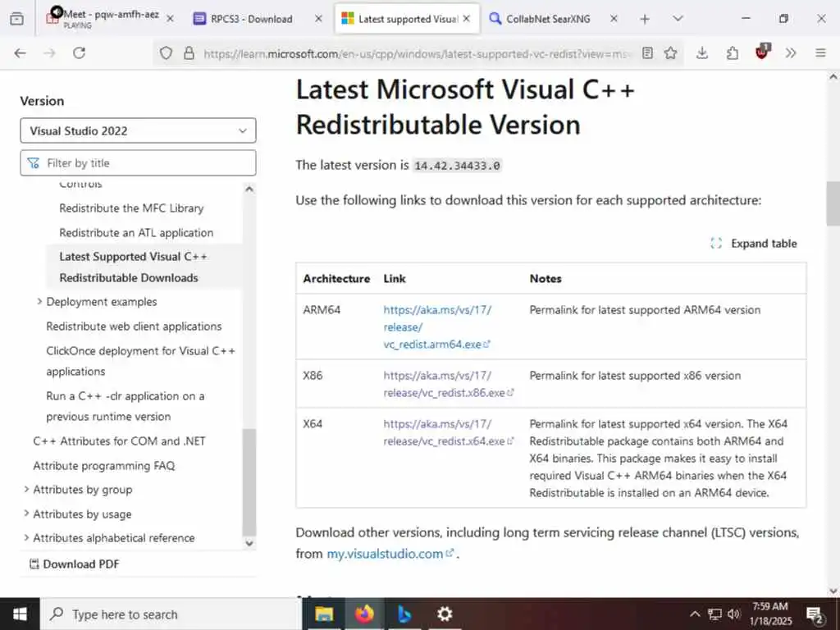The image size is (840, 630).
Task: Open Settings gear in the taskbar
Action: pyautogui.click(x=445, y=614)
